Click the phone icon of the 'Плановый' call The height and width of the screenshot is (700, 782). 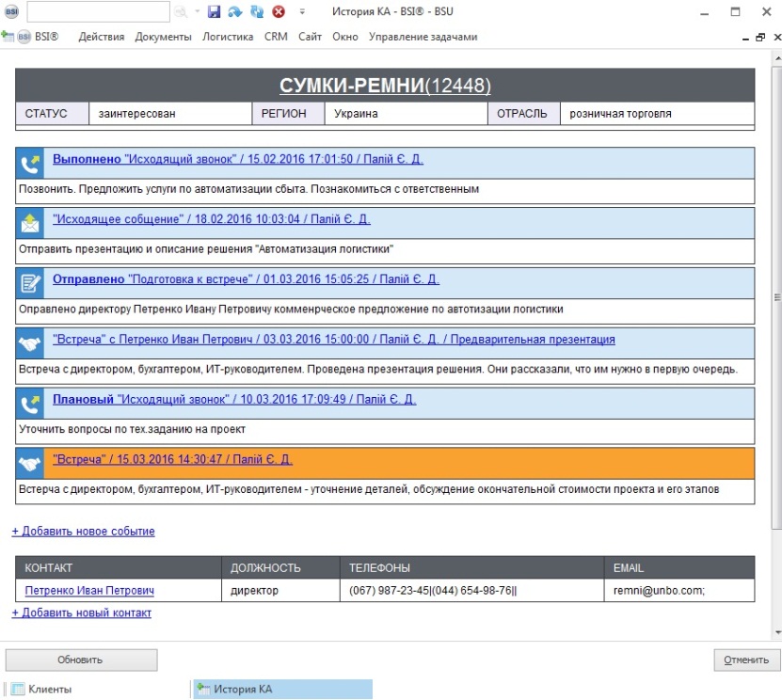30,403
